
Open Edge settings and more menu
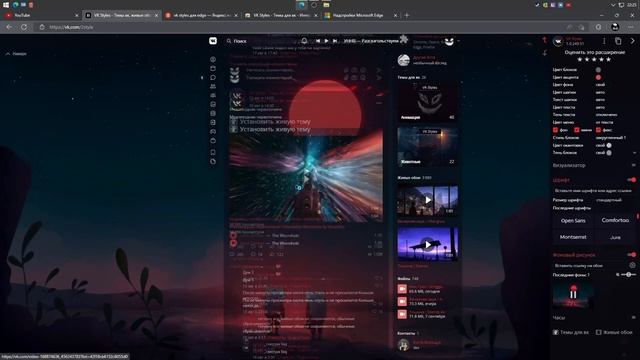pyautogui.click(x=631, y=27)
